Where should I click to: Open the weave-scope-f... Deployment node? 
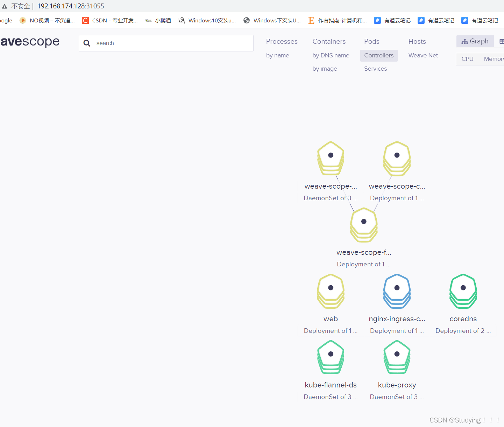pos(364,224)
